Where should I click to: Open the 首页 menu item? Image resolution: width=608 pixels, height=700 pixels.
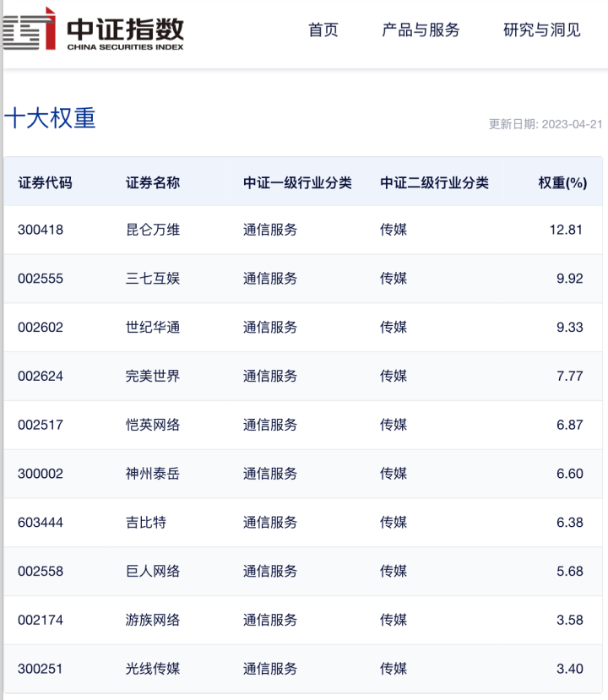[323, 30]
